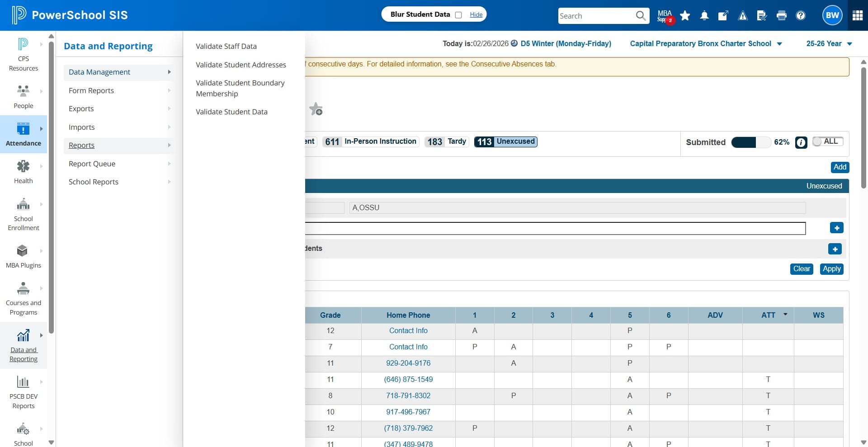This screenshot has height=447, width=868.
Task: Select Validate Student Addresses menu item
Action: (241, 65)
